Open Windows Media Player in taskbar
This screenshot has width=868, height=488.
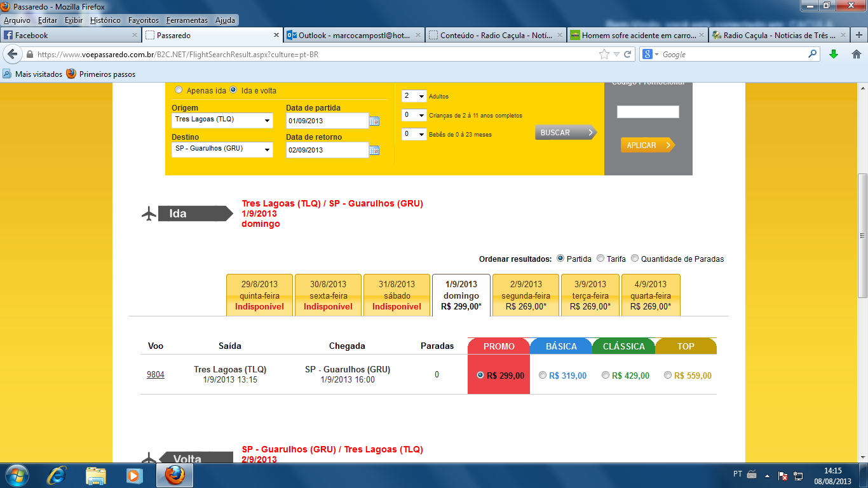click(x=133, y=475)
